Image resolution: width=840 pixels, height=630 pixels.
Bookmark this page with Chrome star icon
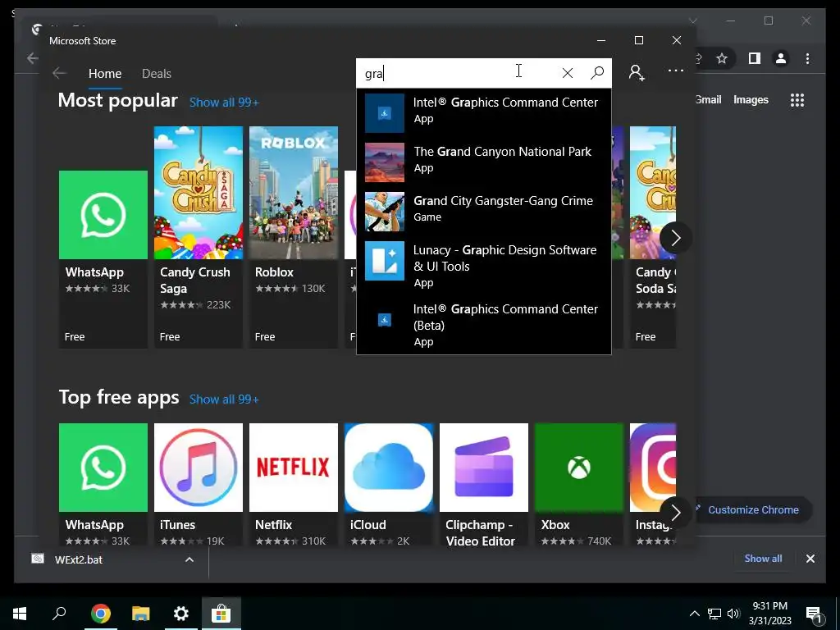click(x=722, y=58)
